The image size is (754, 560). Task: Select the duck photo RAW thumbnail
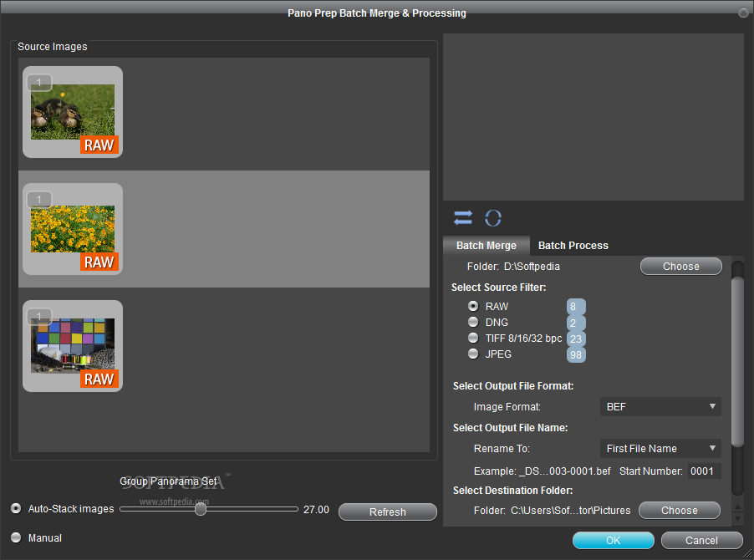tap(73, 112)
